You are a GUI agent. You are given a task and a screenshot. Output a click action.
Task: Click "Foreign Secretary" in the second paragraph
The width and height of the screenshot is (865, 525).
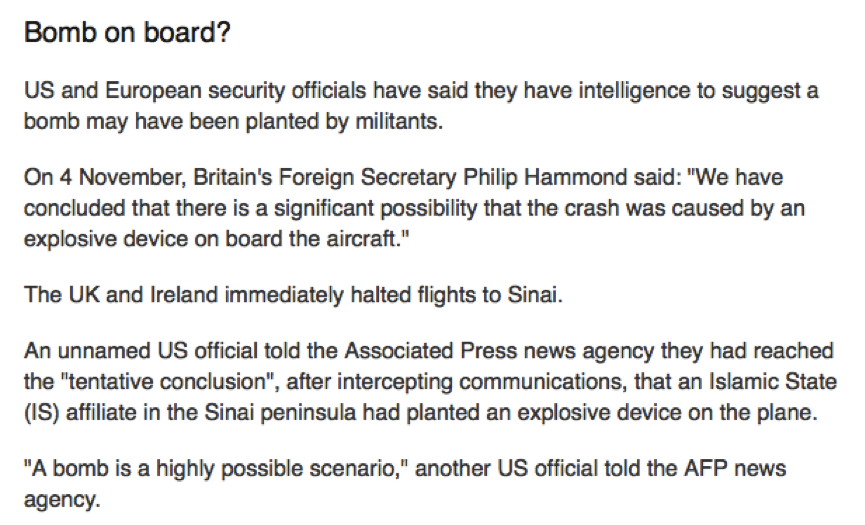[x=367, y=178]
